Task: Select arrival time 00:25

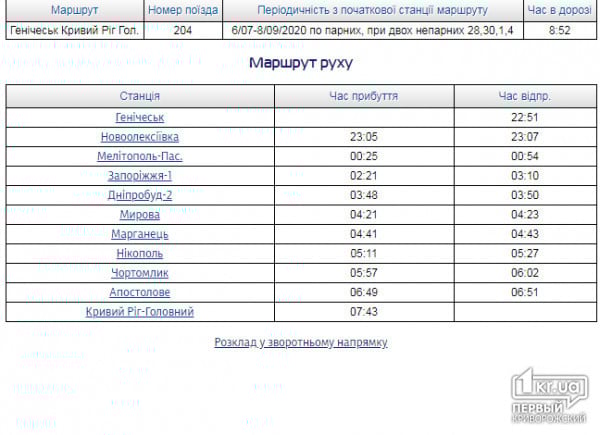Action: [364, 156]
